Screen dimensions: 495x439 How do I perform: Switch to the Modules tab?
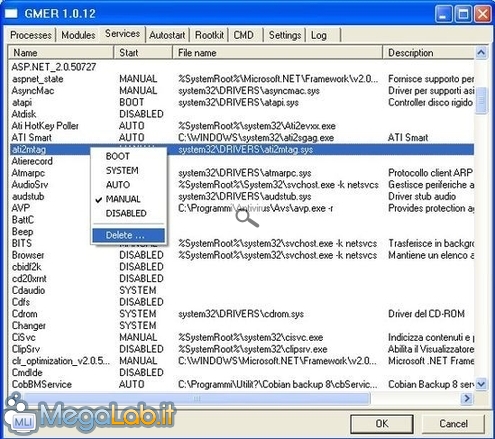78,35
